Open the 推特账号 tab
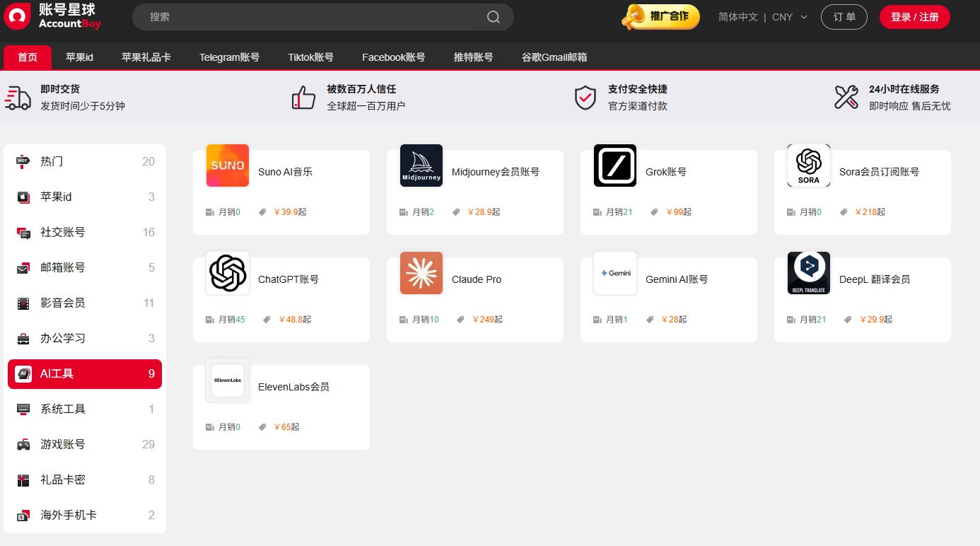The image size is (980, 546). point(473,57)
